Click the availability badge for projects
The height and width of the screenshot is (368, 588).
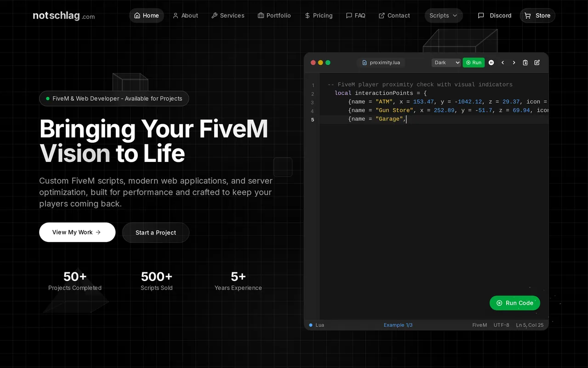tap(114, 98)
